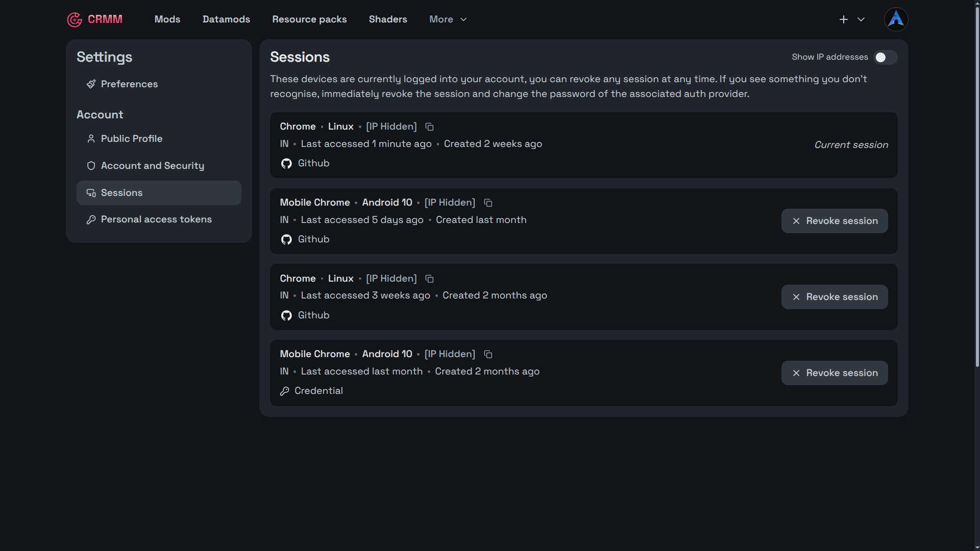Revoke Chrome Linux session from 2 months ago

click(835, 297)
